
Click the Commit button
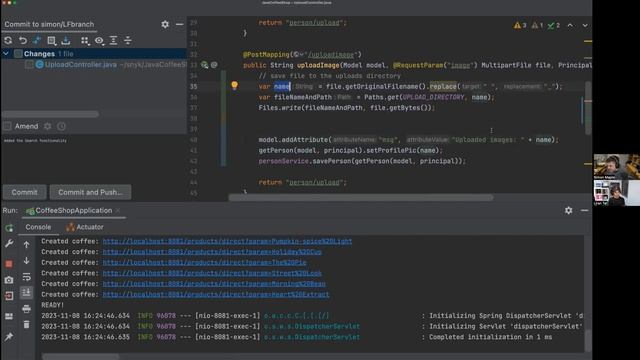[24, 192]
